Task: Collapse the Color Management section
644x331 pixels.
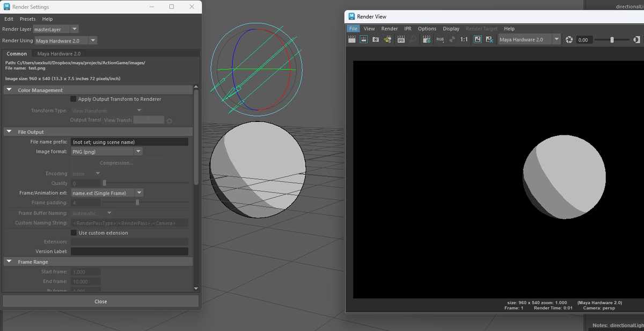Action: pos(10,90)
